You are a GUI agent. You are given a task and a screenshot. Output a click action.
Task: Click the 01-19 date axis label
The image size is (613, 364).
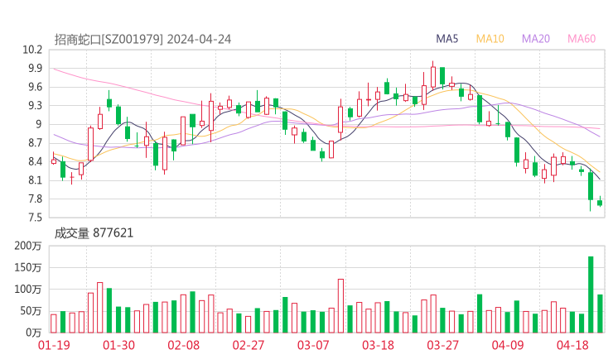point(54,345)
